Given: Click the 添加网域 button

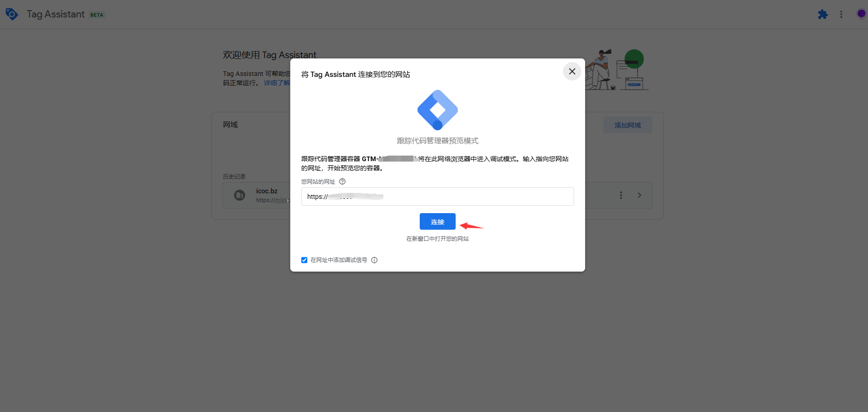Looking at the screenshot, I should (x=628, y=125).
